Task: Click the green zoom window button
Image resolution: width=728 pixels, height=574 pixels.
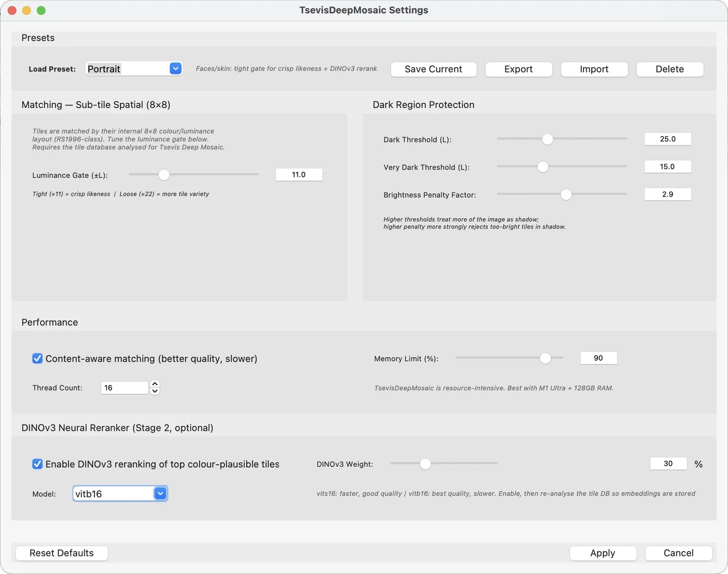Action: [41, 10]
